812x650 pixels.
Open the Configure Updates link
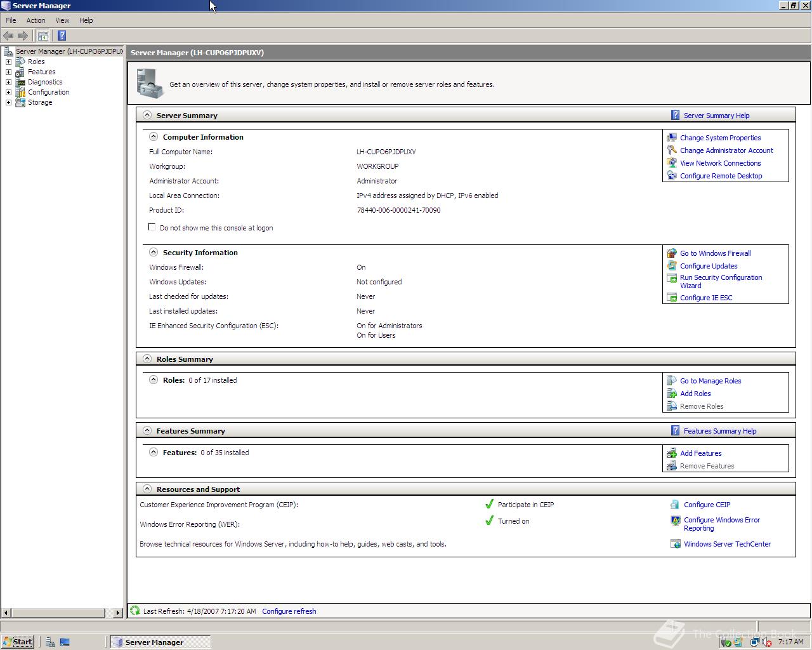709,266
